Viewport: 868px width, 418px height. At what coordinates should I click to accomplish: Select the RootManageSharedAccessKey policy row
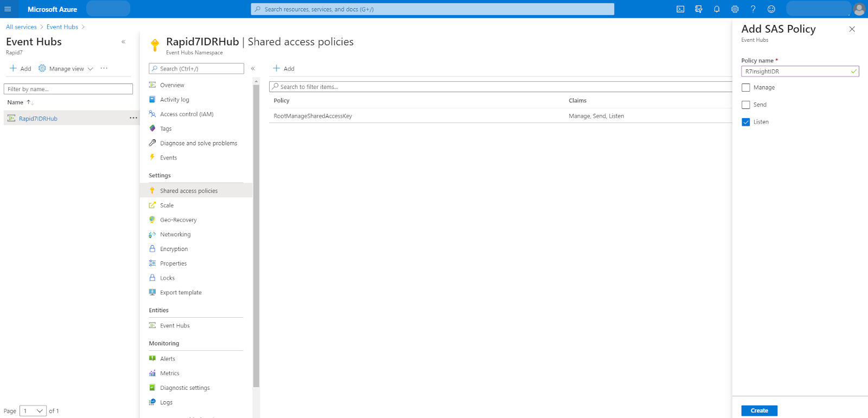pos(500,115)
